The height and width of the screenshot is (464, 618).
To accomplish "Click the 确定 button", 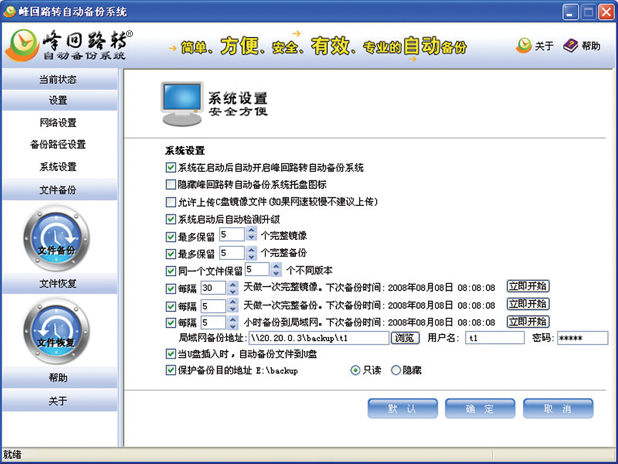I will [x=480, y=408].
